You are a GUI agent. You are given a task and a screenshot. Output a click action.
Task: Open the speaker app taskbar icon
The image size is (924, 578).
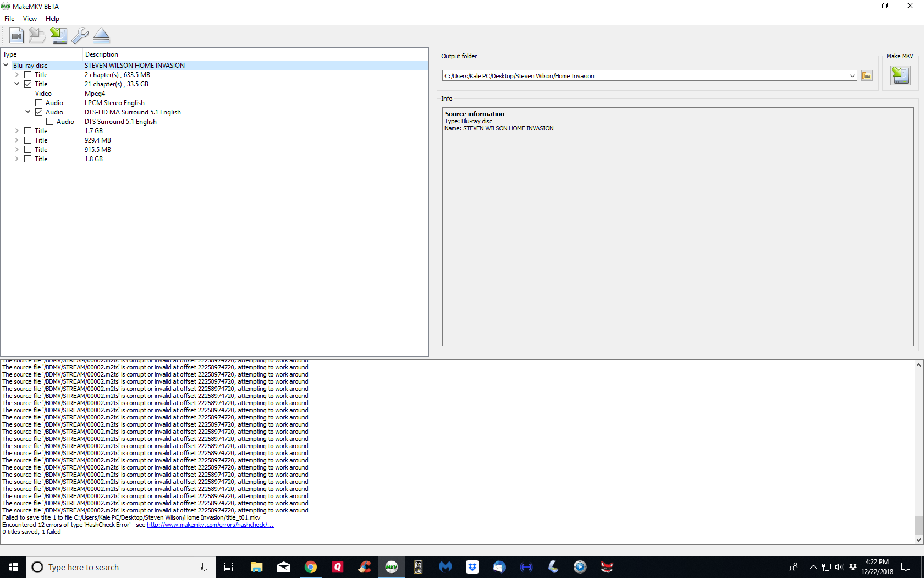pyautogui.click(x=419, y=567)
